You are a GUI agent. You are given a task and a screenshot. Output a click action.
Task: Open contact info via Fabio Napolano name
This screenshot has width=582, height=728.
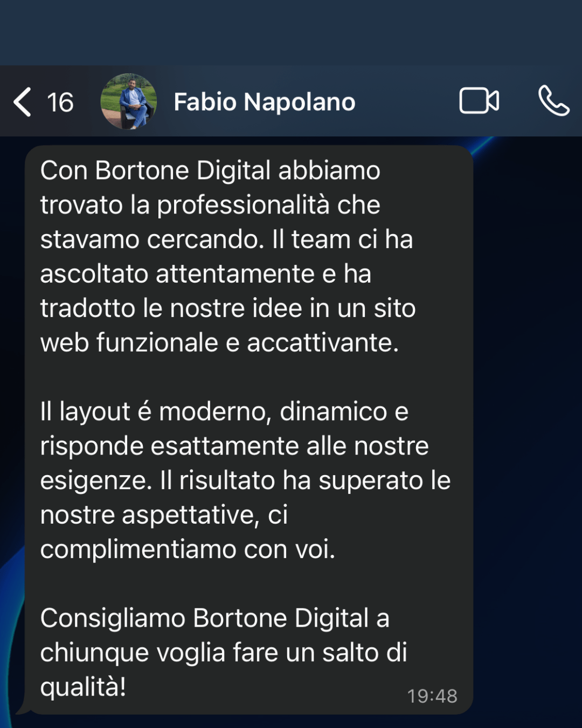(265, 102)
